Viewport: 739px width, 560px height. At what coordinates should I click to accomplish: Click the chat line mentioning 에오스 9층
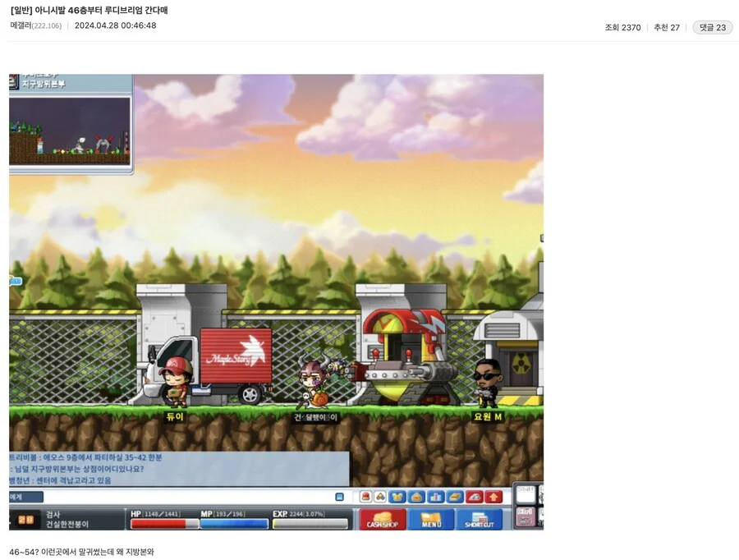click(85, 457)
